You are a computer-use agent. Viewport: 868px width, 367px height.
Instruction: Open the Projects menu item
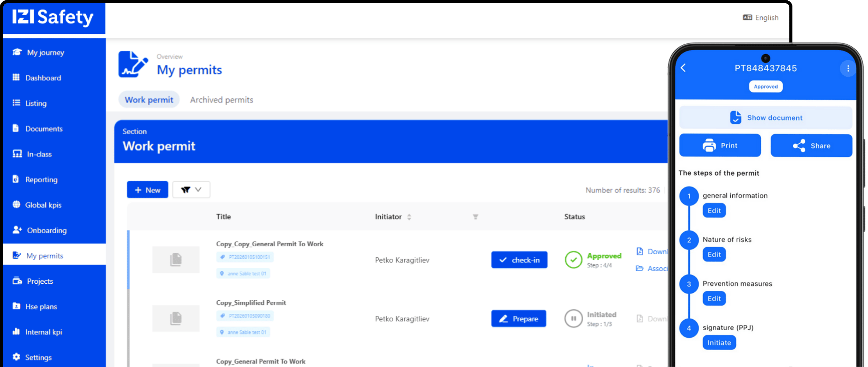pos(40,281)
